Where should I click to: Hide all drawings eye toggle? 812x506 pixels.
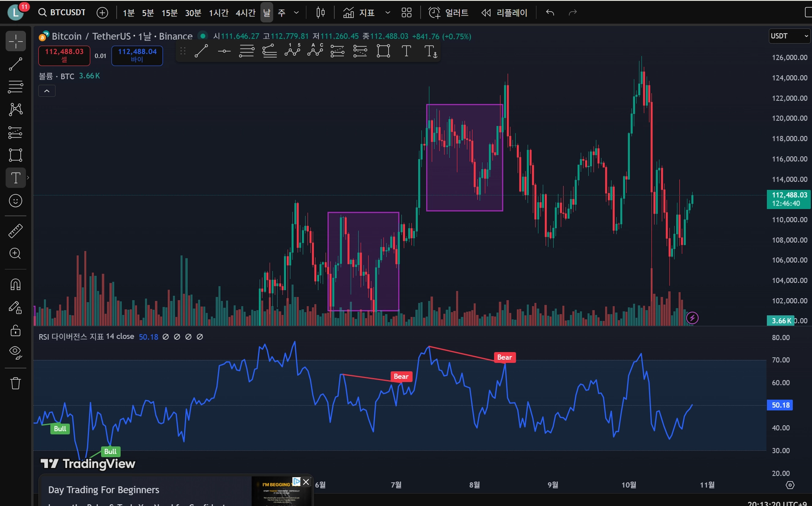point(16,352)
